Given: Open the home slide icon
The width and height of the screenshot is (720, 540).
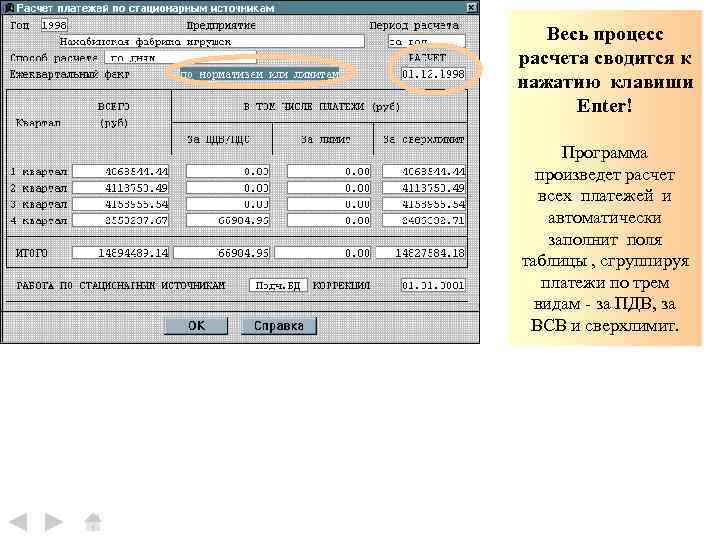Looking at the screenshot, I should coord(93,522).
